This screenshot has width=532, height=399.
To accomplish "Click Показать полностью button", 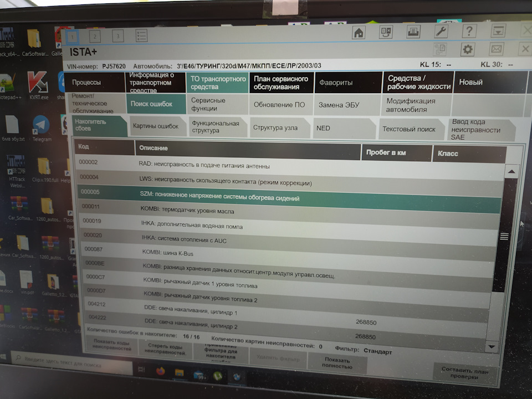I will (337, 362).
